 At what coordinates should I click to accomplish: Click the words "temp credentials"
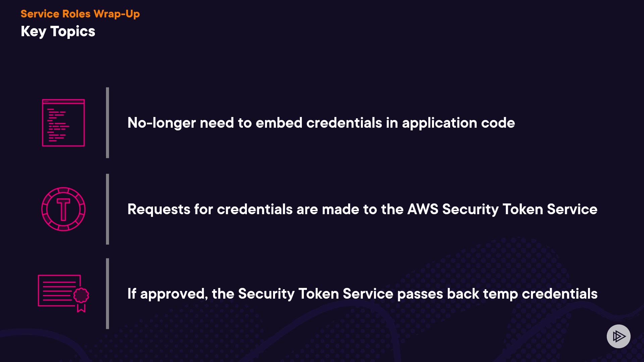pyautogui.click(x=540, y=294)
